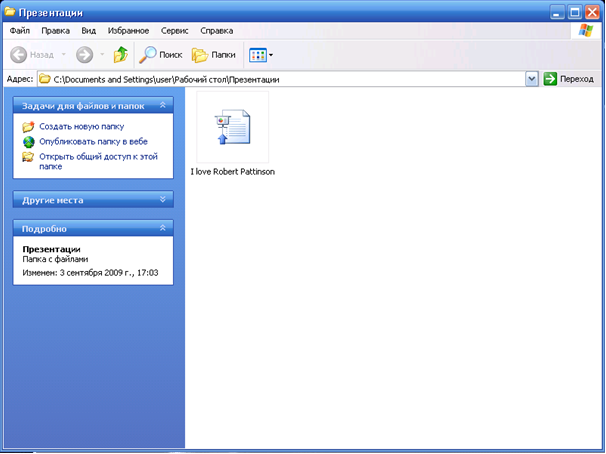
Task: Open the Правка menu
Action: [55, 31]
